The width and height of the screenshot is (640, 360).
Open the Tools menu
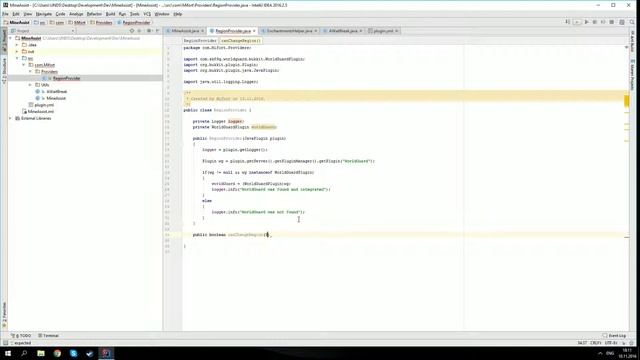tap(134, 14)
